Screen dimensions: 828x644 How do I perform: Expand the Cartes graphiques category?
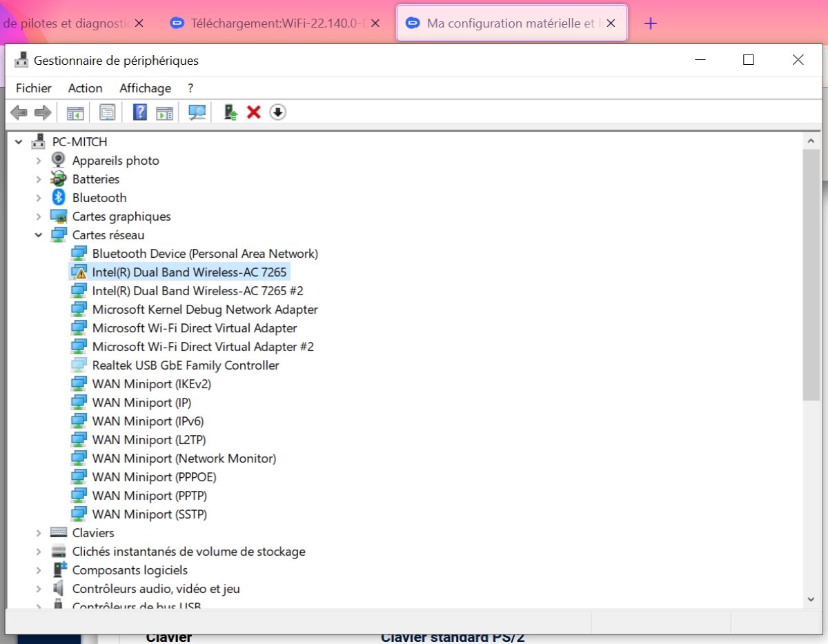39,216
